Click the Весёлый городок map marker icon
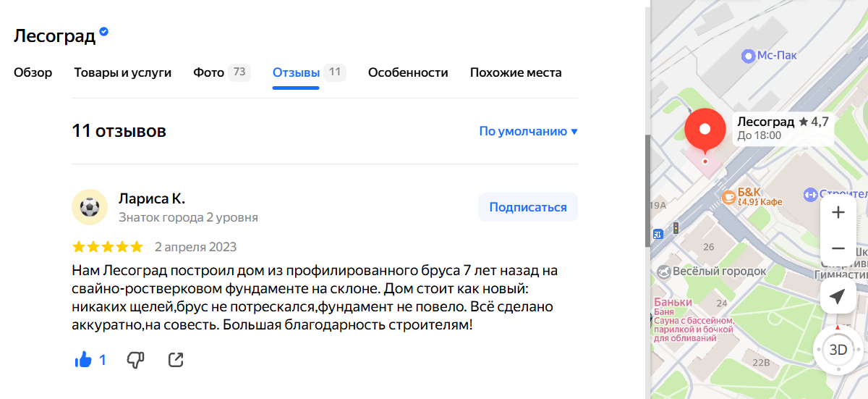The image size is (868, 399). pyautogui.click(x=663, y=272)
